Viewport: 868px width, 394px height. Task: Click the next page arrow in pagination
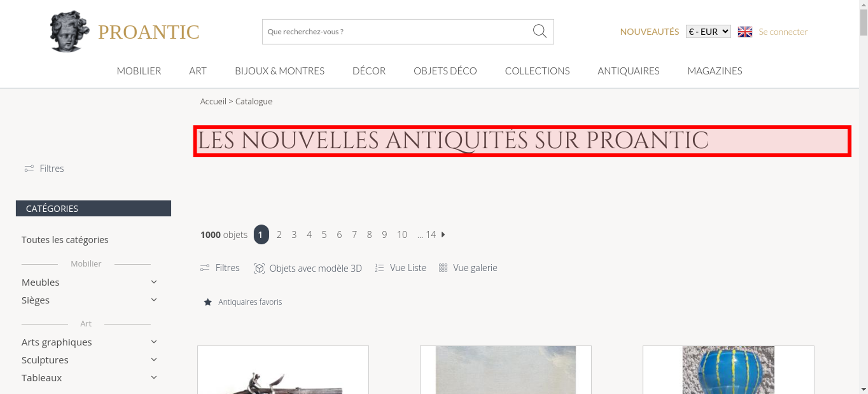pos(443,235)
